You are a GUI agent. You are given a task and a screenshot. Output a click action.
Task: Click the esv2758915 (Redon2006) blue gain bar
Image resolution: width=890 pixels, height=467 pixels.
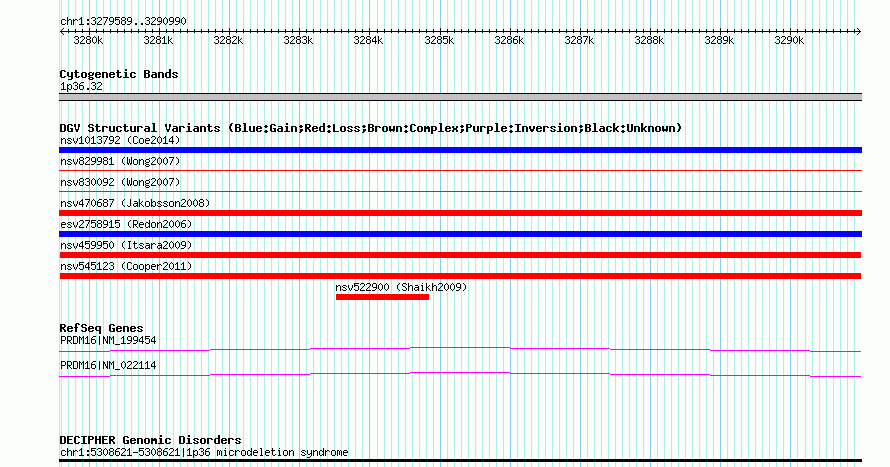[x=460, y=234]
